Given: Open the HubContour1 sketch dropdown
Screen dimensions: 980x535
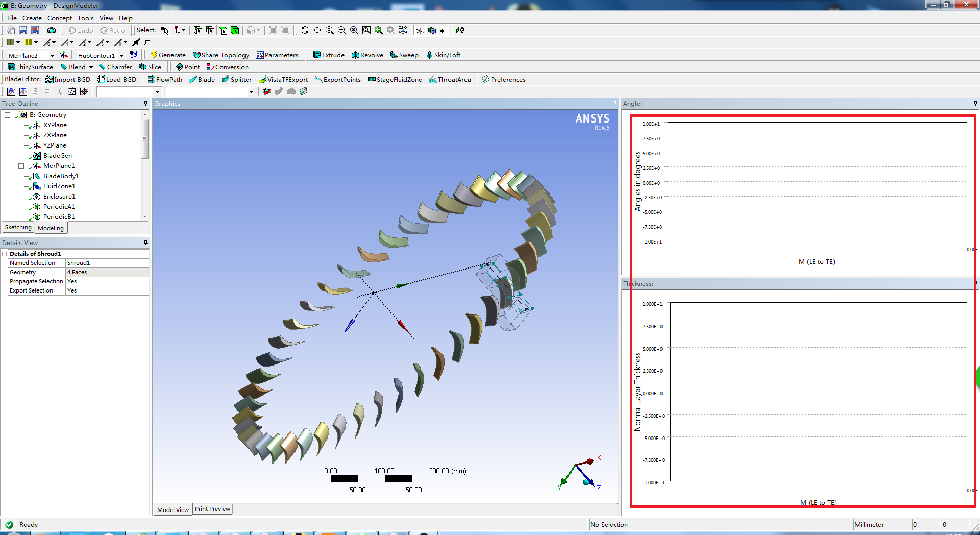Looking at the screenshot, I should [x=121, y=56].
